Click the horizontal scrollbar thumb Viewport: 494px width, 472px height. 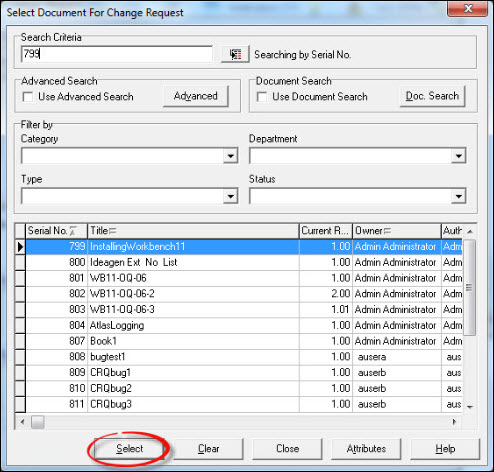click(38, 422)
